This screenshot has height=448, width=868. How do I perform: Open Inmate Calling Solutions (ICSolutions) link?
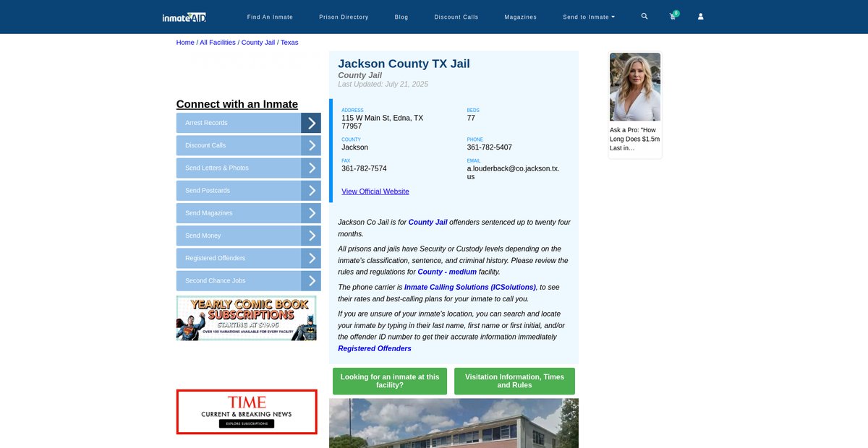[x=469, y=287]
